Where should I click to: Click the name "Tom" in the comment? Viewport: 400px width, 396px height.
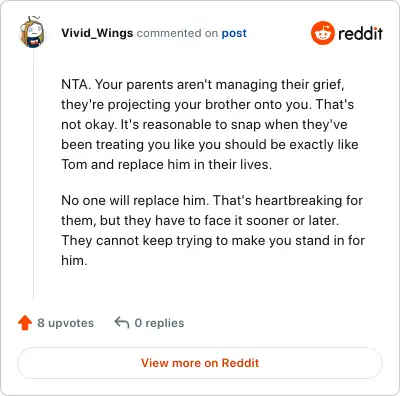pos(74,164)
